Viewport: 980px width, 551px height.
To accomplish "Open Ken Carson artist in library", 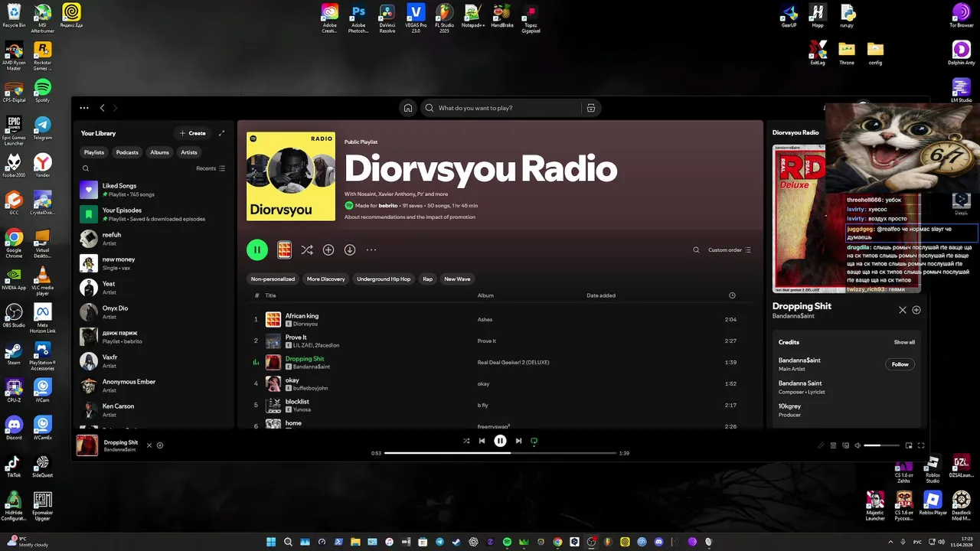I will (x=154, y=410).
